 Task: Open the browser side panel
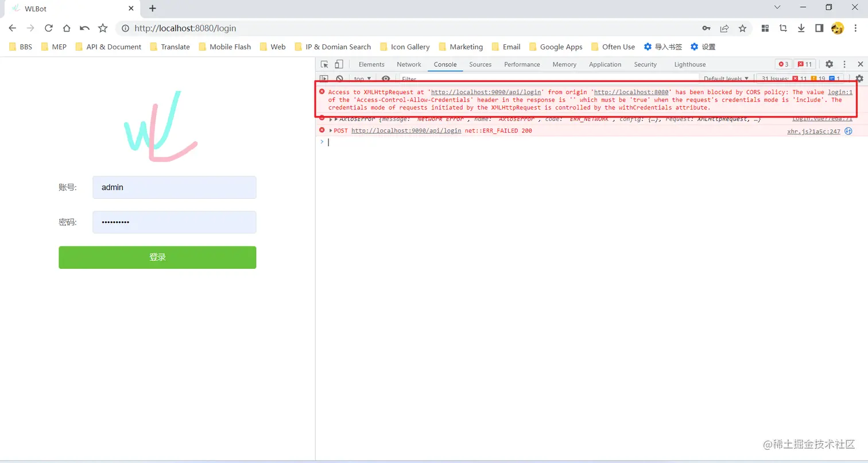click(x=819, y=28)
